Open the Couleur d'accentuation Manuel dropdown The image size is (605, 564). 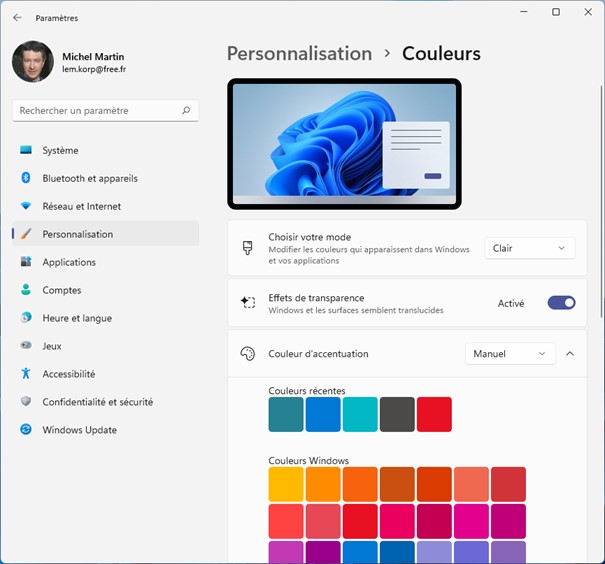pos(510,354)
